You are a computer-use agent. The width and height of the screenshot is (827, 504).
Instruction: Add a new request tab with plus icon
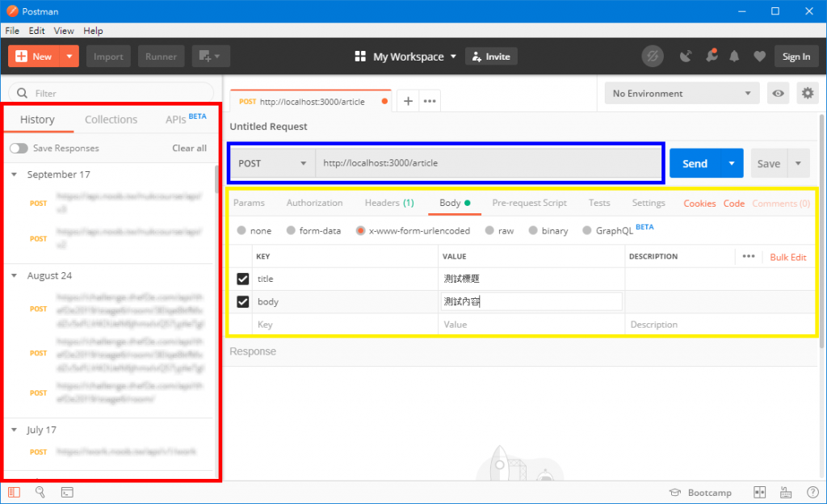point(408,101)
